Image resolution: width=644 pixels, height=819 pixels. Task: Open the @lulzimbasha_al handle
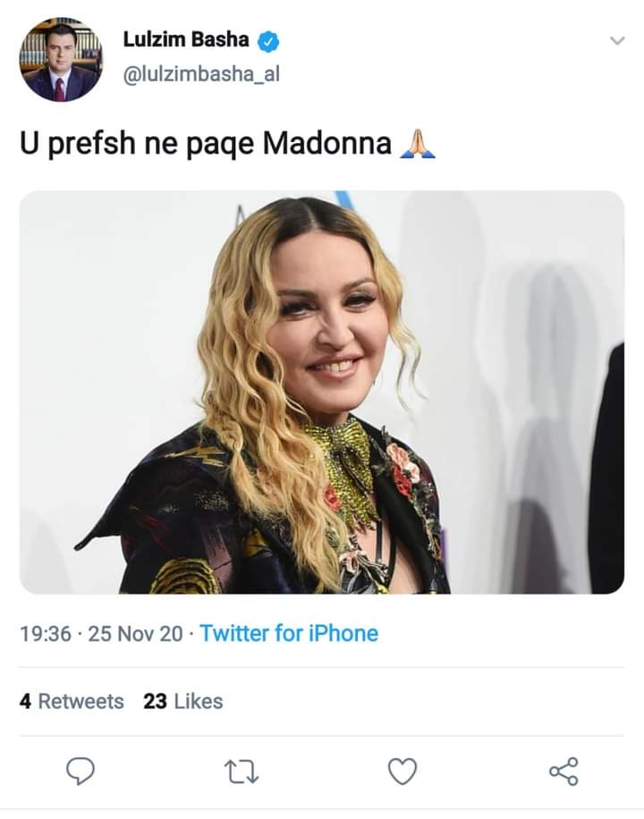point(200,75)
